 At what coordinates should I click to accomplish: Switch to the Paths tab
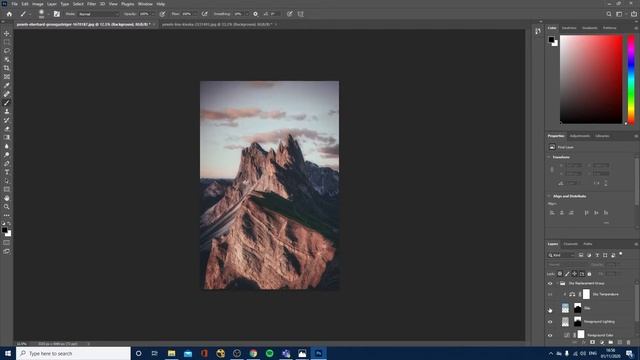[x=588, y=244]
